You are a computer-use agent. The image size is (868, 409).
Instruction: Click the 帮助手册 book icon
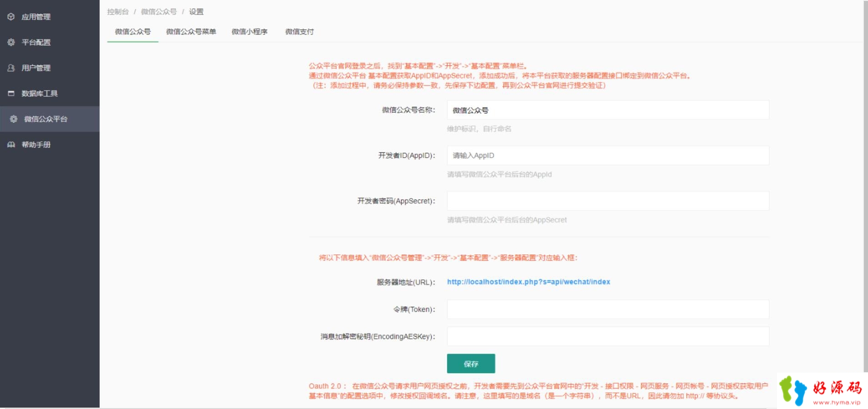coord(11,145)
